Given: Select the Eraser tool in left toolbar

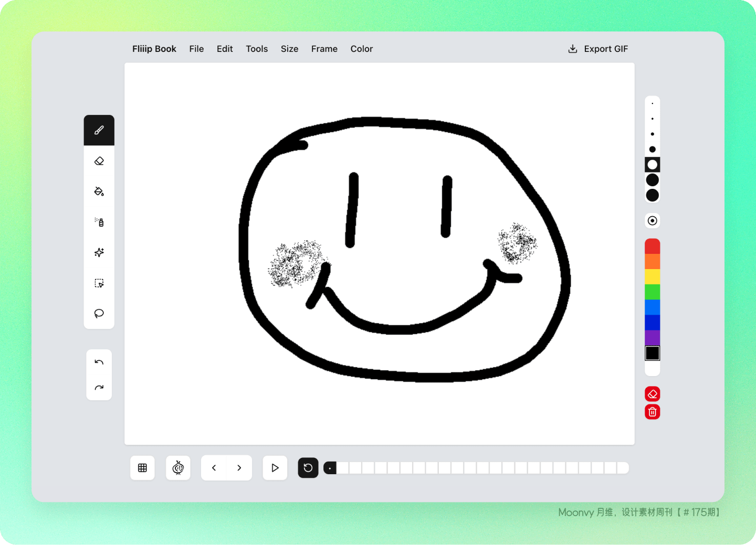Looking at the screenshot, I should (x=99, y=161).
